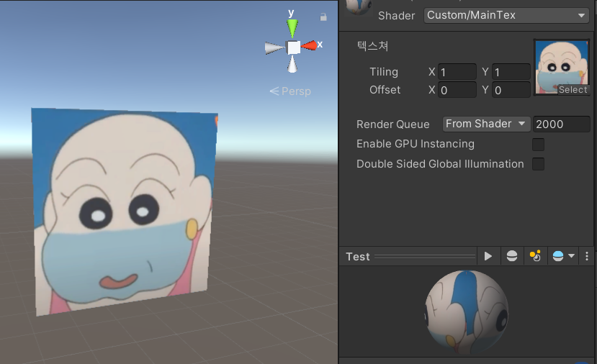The height and width of the screenshot is (364, 597).
Task: Enable Double Sided Global Illumination checkbox
Action: tap(538, 164)
